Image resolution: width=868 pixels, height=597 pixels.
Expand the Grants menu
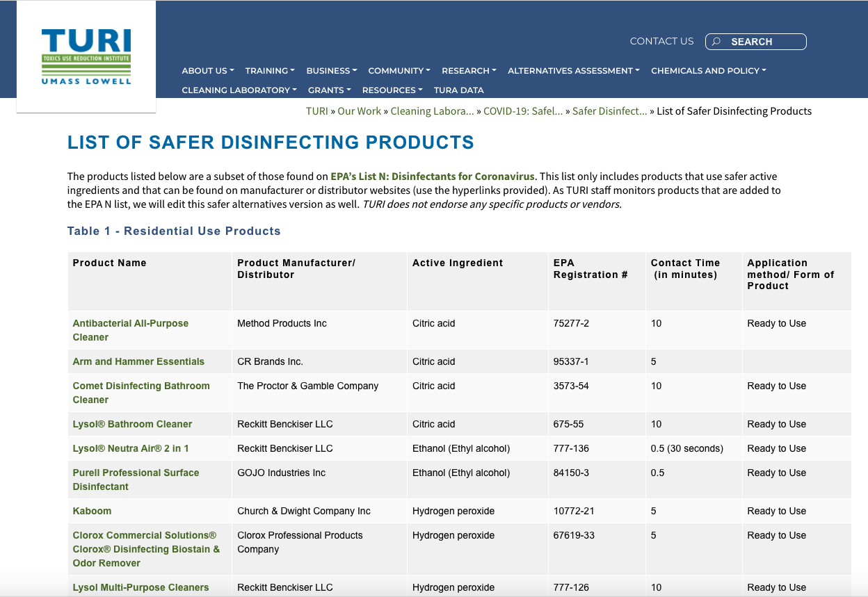(x=330, y=90)
